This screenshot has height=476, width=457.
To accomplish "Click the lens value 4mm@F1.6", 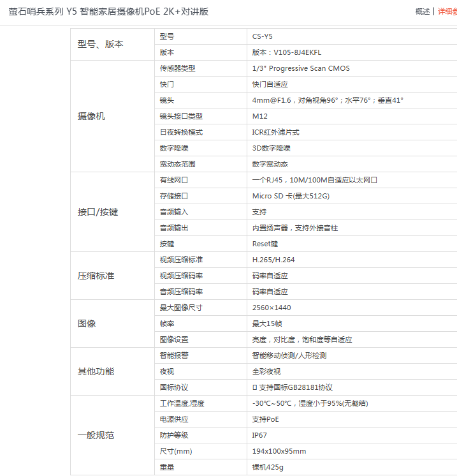I will (328, 100).
